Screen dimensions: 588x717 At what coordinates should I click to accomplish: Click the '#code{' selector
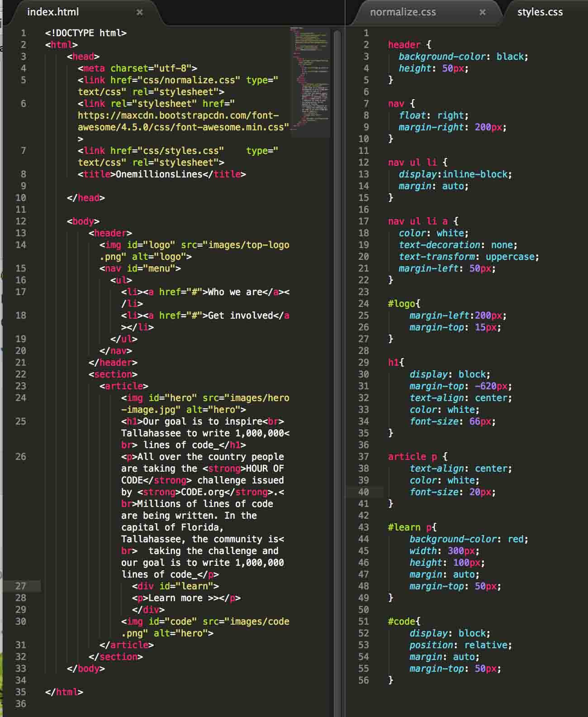pos(404,621)
